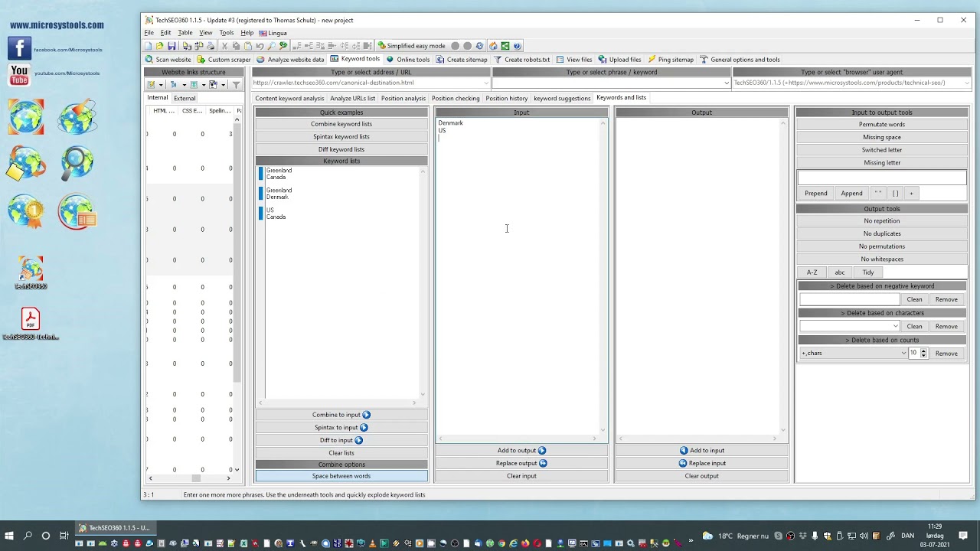Open General options and tools
The image size is (980, 551).
[x=740, y=60]
